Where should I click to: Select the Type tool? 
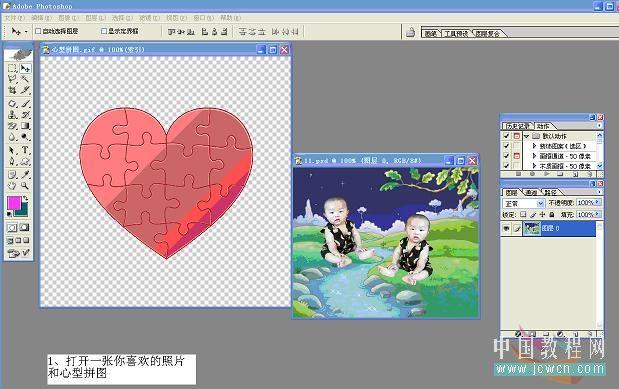[x=25, y=150]
